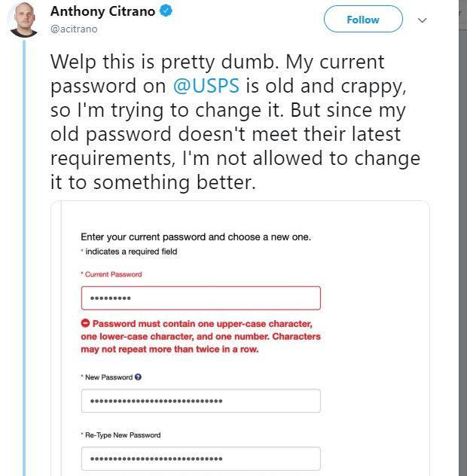Click the Anthony Citrano display name
Viewport: 467px width, 476px height.
pos(102,11)
